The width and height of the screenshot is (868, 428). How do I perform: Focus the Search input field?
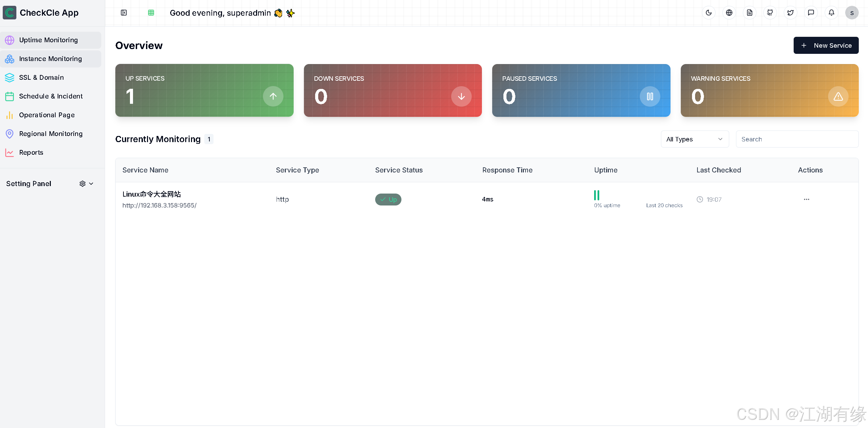coord(797,139)
